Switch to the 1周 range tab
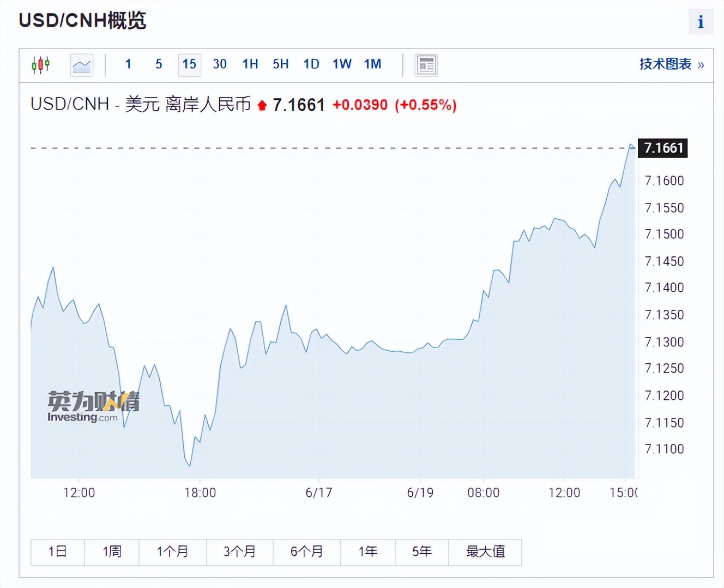The image size is (724, 588). tap(111, 551)
